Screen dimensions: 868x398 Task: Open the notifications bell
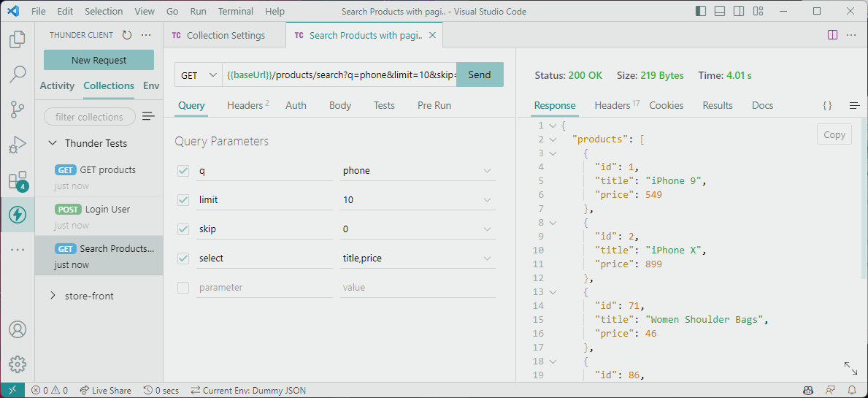pos(852,390)
